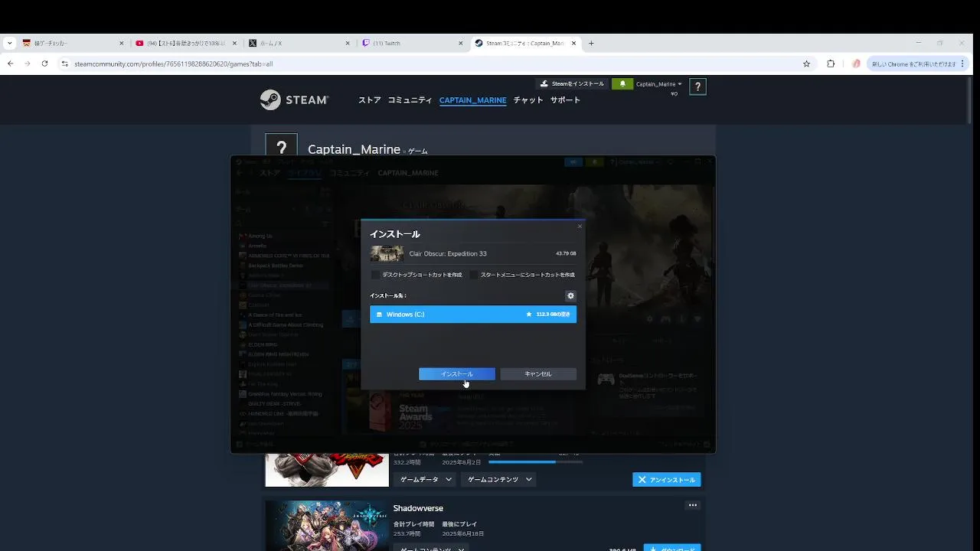
Task: Expand the ゲームコンテンツ dropdown for Shadowverse
Action: pyautogui.click(x=432, y=548)
